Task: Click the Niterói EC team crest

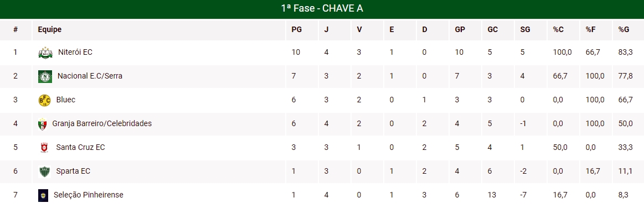Action: pos(45,53)
